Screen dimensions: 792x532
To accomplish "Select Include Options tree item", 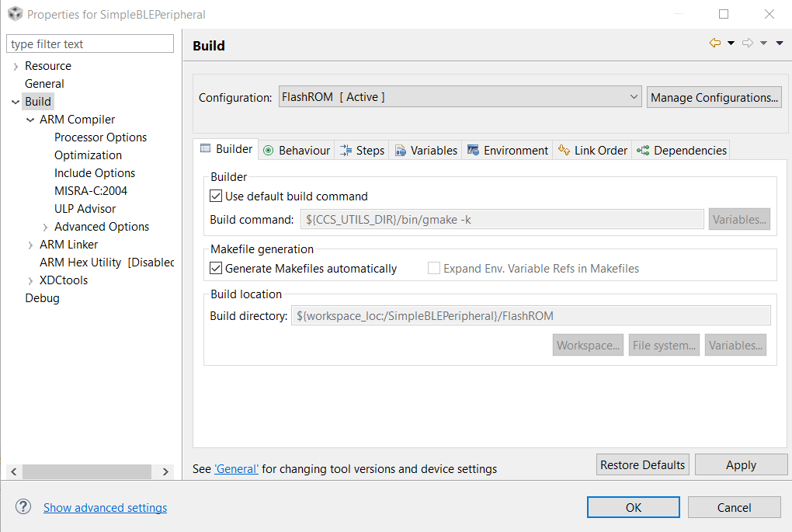I will click(x=95, y=172).
